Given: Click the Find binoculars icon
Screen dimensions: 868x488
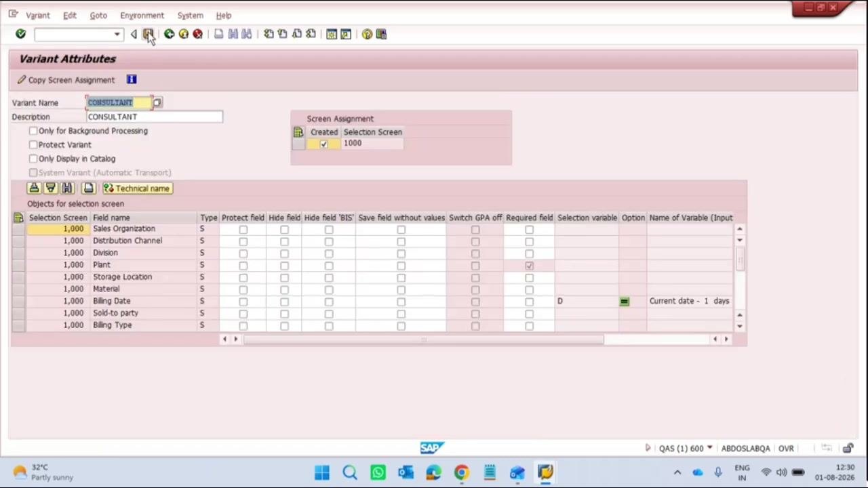Looking at the screenshot, I should click(233, 34).
